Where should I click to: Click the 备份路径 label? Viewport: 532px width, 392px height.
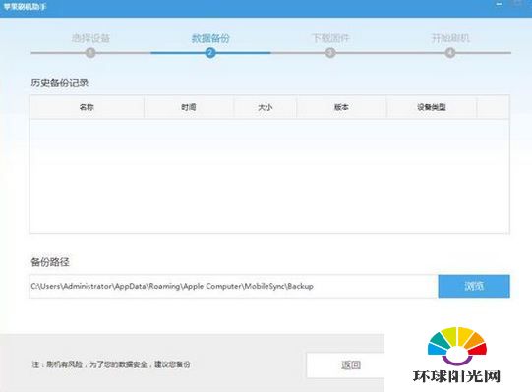pos(50,261)
